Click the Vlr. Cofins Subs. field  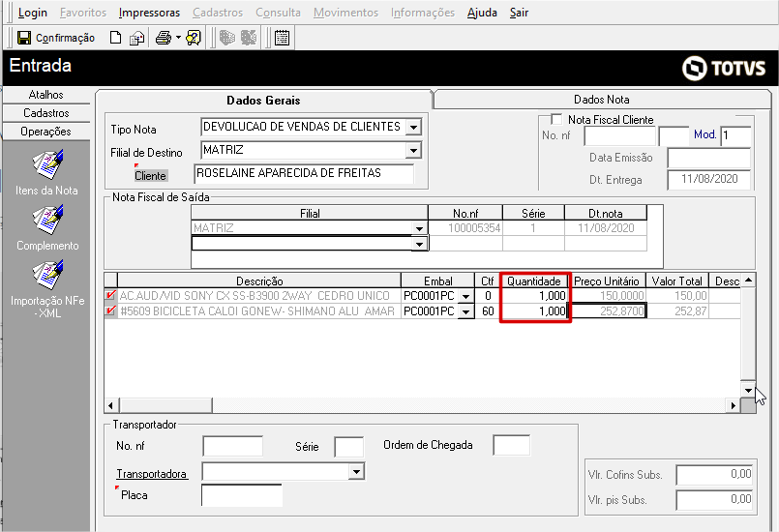pyautogui.click(x=715, y=475)
